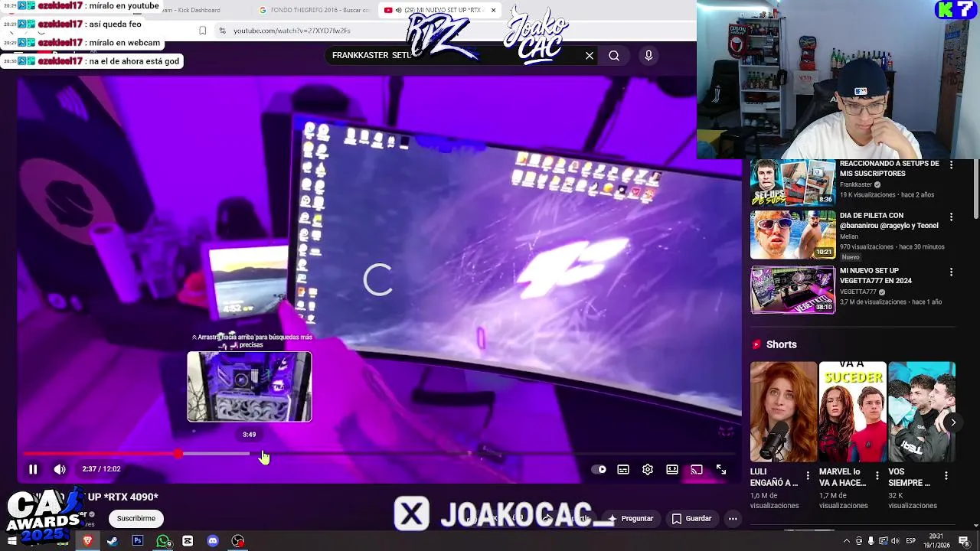
Task: Open the notification center icon
Action: click(x=964, y=541)
